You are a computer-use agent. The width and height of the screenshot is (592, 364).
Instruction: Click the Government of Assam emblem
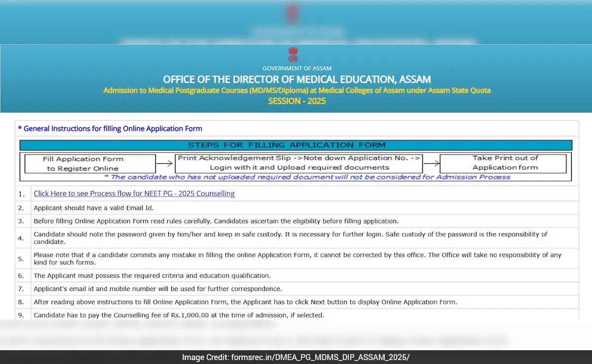click(293, 55)
